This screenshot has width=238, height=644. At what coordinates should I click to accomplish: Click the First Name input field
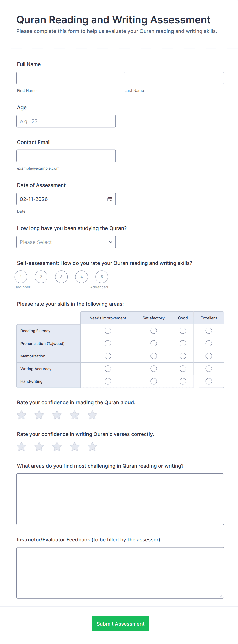pos(66,78)
